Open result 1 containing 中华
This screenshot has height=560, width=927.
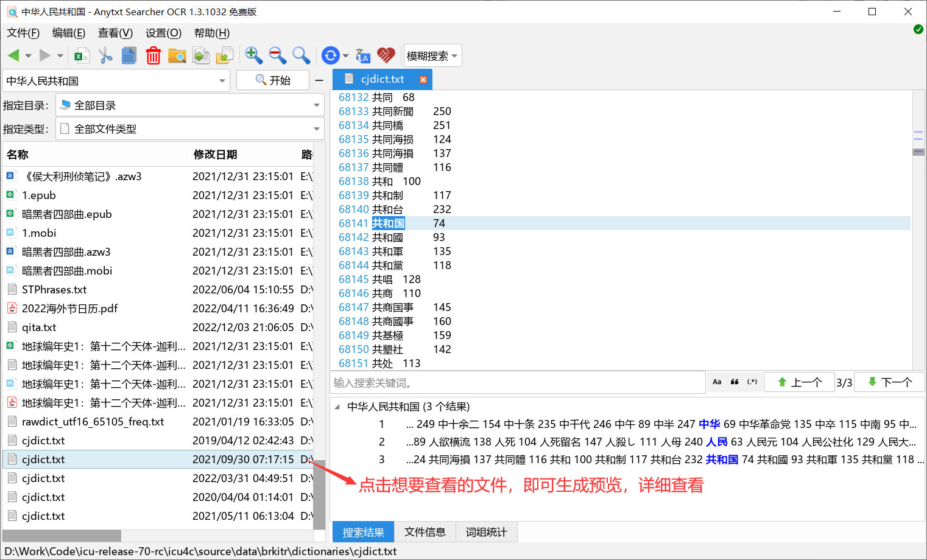point(627,424)
